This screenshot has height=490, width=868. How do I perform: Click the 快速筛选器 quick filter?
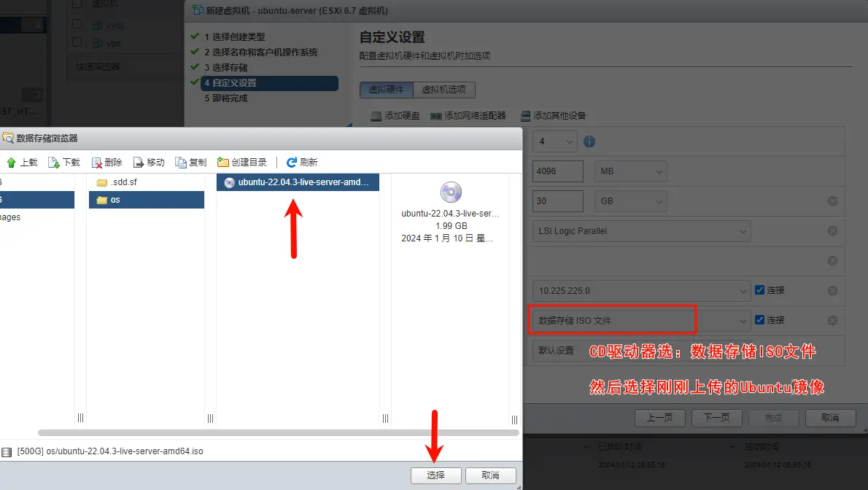pos(98,67)
